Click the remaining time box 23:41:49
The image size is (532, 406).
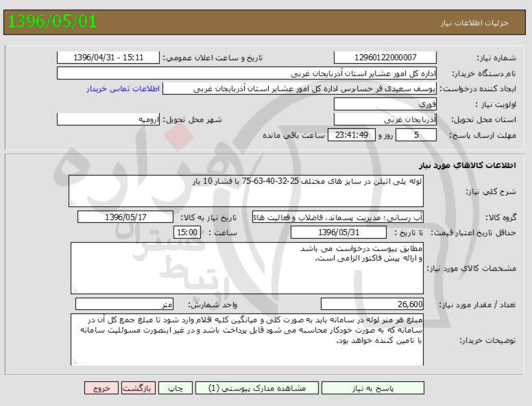[352, 135]
